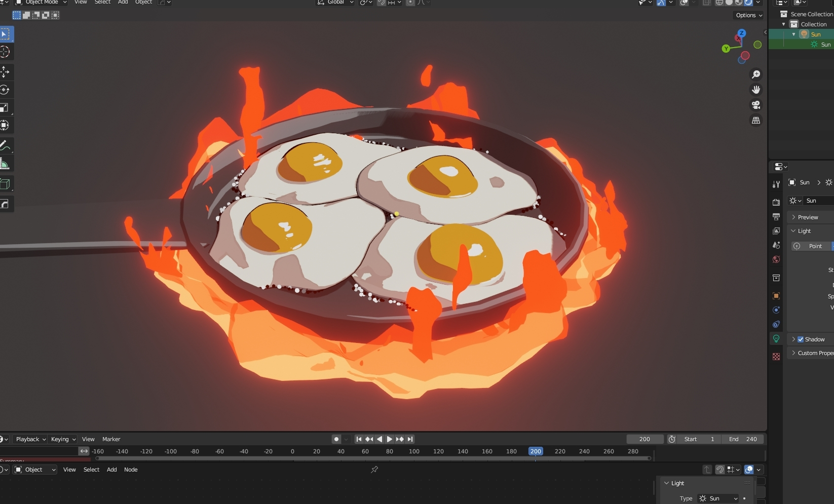834x504 pixels.
Task: Open the Object menu in the header
Action: point(143,3)
